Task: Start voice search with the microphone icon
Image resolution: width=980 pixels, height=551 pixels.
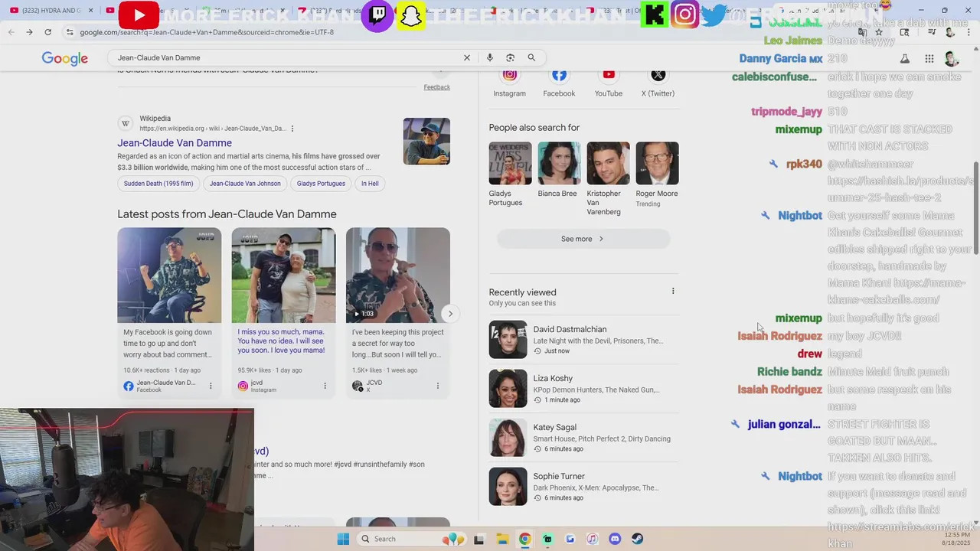Action: point(489,57)
